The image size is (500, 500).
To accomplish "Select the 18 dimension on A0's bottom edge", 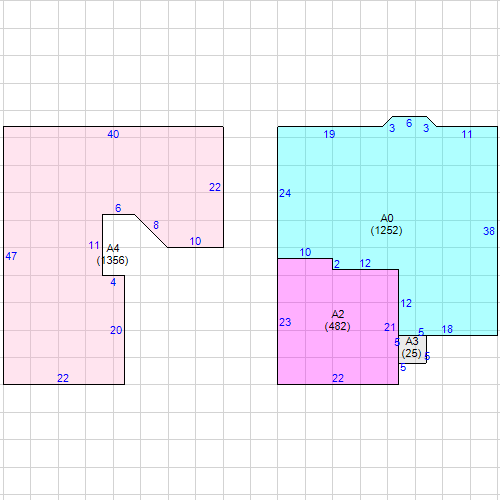I will (x=447, y=330).
